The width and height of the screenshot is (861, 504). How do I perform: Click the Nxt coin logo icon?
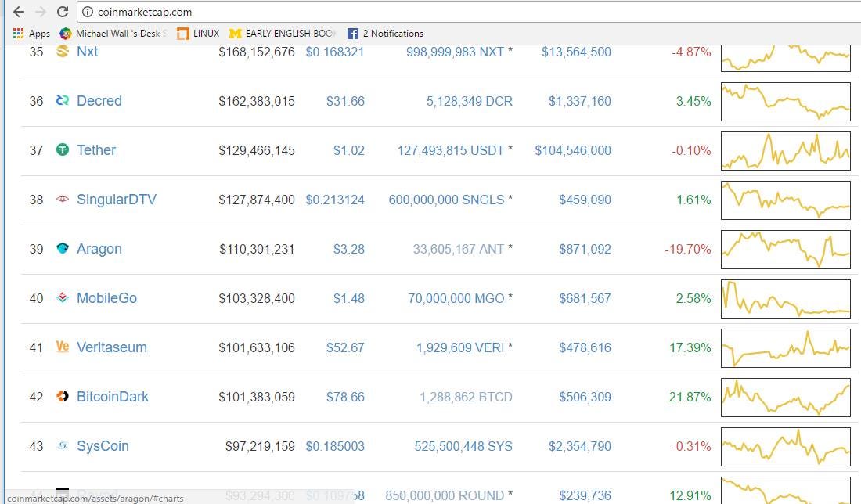point(63,52)
